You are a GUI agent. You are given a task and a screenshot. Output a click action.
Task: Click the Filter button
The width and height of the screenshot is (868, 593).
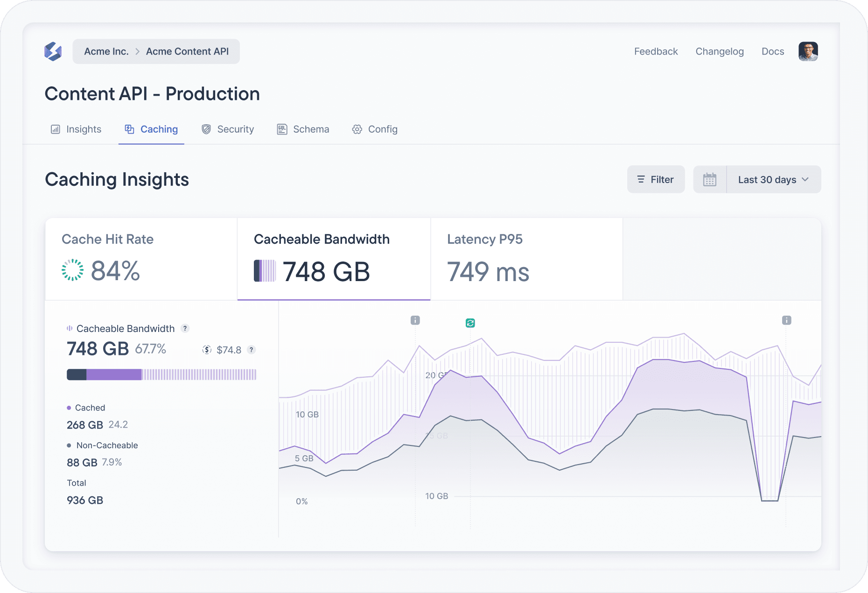pos(656,180)
